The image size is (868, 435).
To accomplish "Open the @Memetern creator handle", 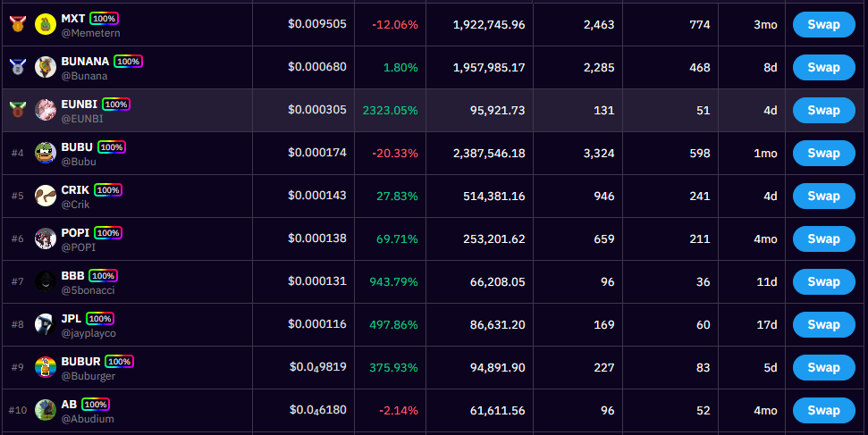I will [90, 33].
